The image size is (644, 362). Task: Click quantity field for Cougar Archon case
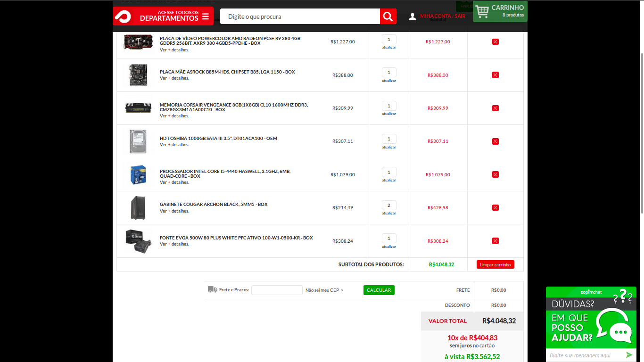(389, 206)
